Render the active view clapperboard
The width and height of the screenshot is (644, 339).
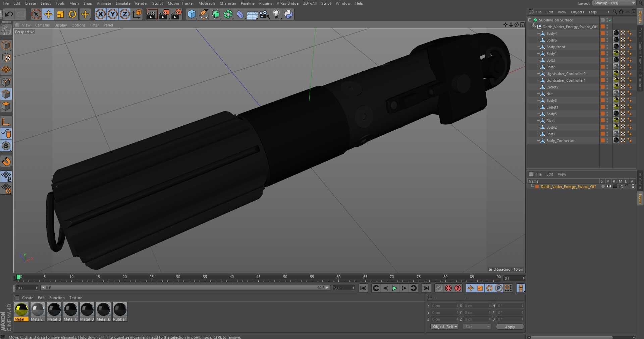tap(152, 14)
